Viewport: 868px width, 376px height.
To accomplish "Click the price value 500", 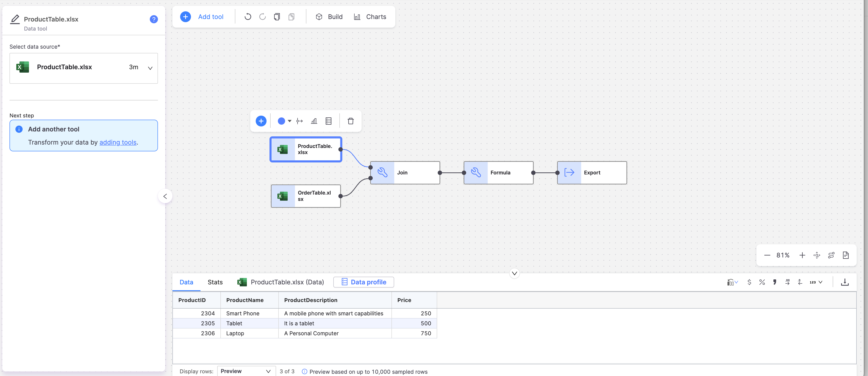I will pos(415,323).
